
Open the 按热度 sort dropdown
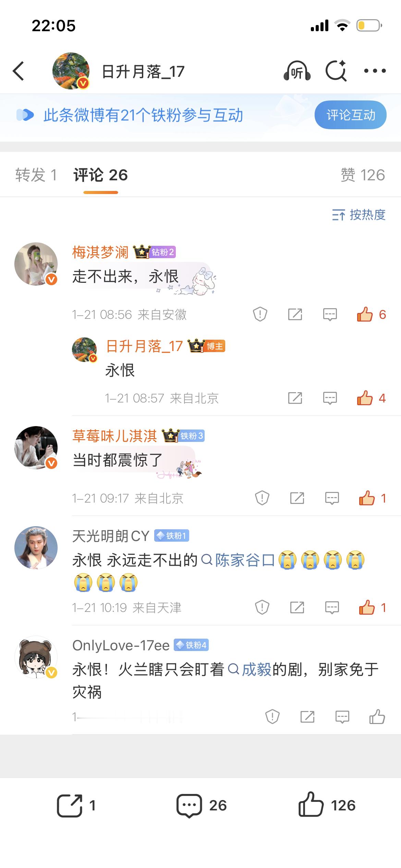[x=359, y=215]
